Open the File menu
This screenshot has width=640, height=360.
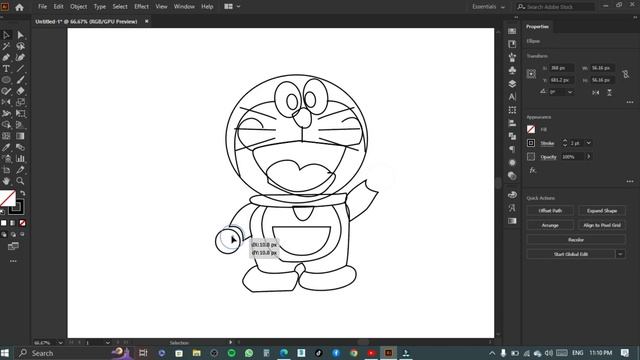pos(42,7)
